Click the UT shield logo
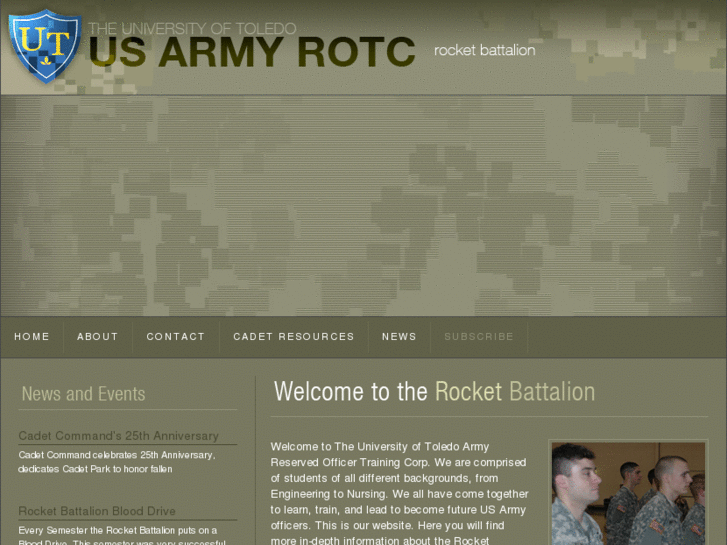The image size is (727, 545). tap(45, 46)
